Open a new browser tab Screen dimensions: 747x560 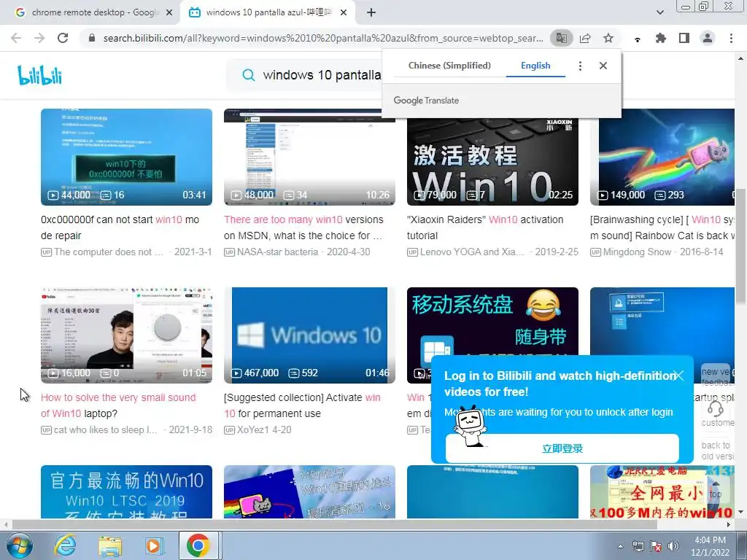point(371,12)
